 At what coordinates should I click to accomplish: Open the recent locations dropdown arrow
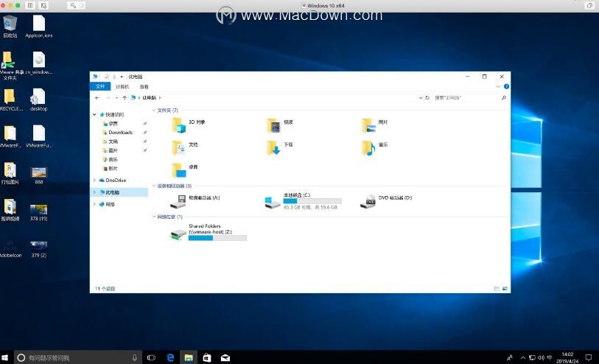pos(116,98)
